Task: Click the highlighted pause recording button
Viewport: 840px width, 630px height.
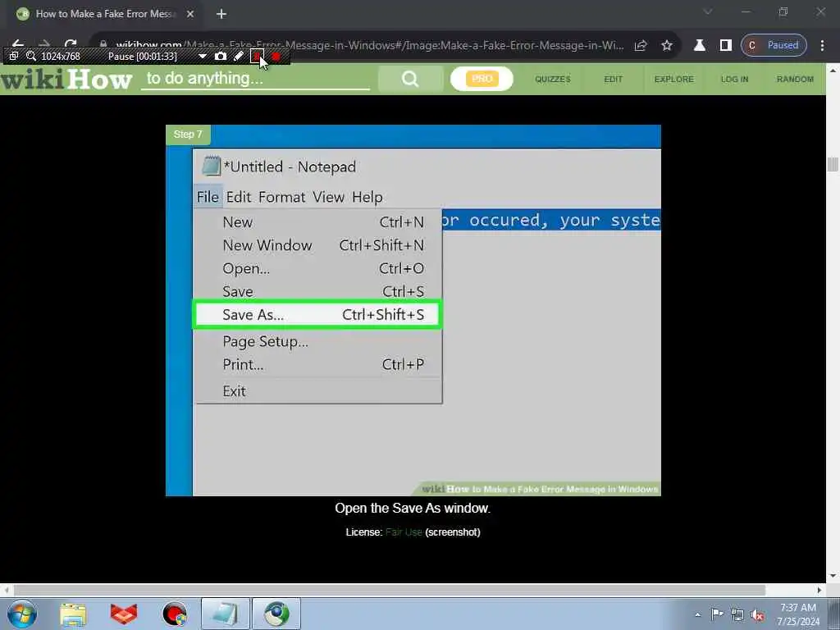Action: coord(257,56)
